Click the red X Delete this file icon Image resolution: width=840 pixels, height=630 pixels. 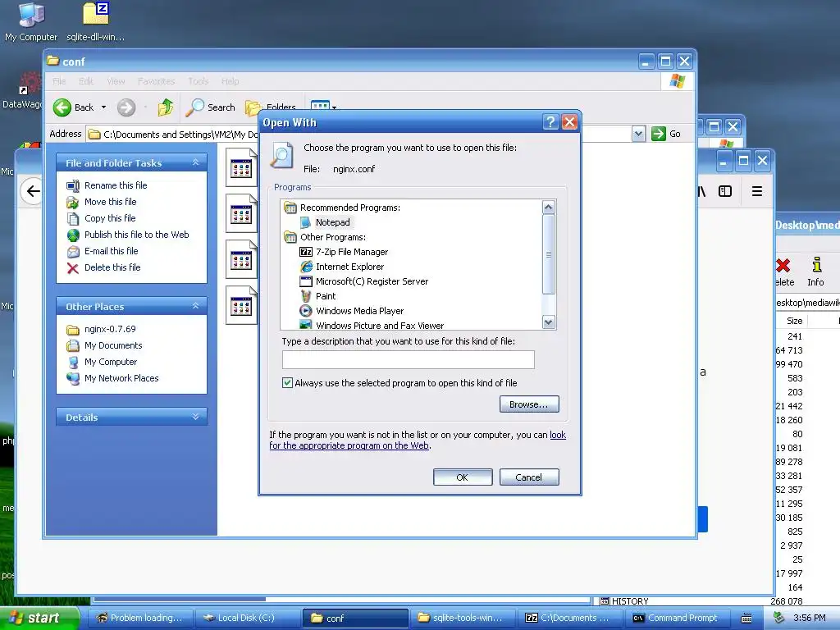[73, 268]
